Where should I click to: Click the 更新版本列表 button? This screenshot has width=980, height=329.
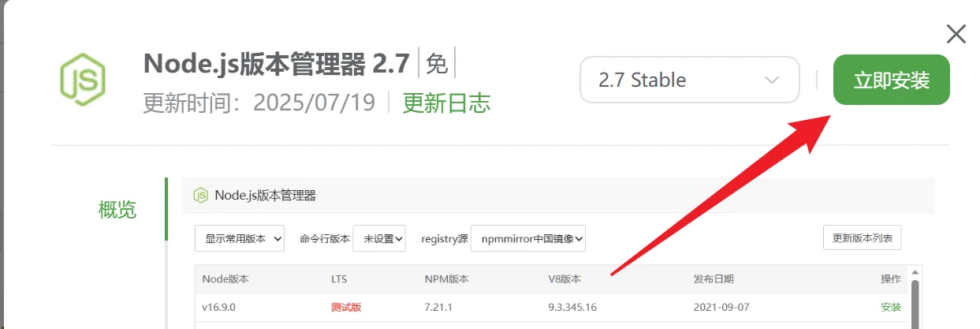click(863, 238)
